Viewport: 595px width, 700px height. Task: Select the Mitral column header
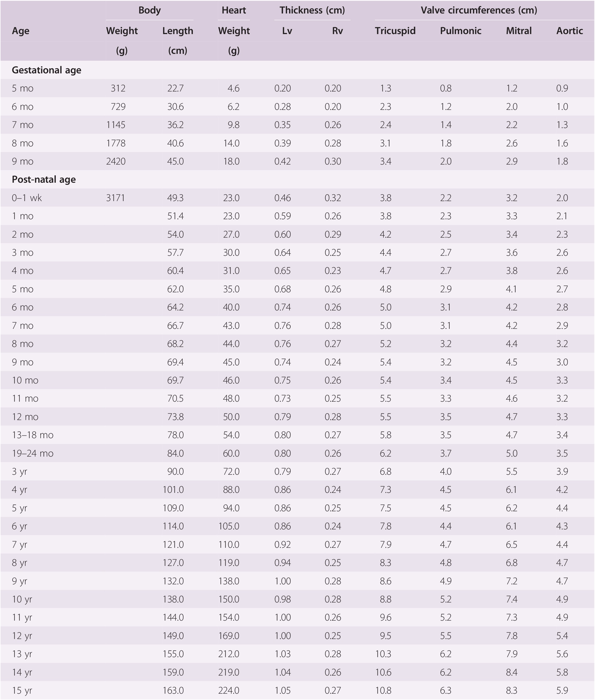518,31
